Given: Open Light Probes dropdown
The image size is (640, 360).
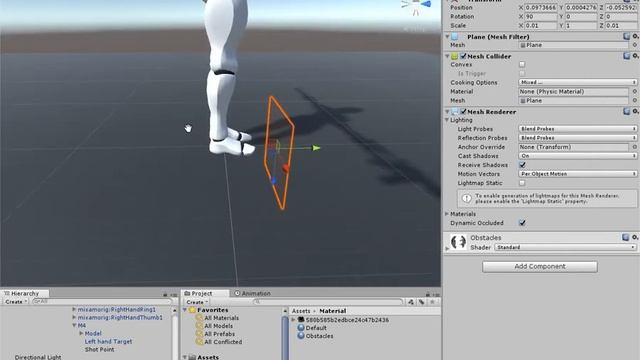Looking at the screenshot, I should click(578, 129).
